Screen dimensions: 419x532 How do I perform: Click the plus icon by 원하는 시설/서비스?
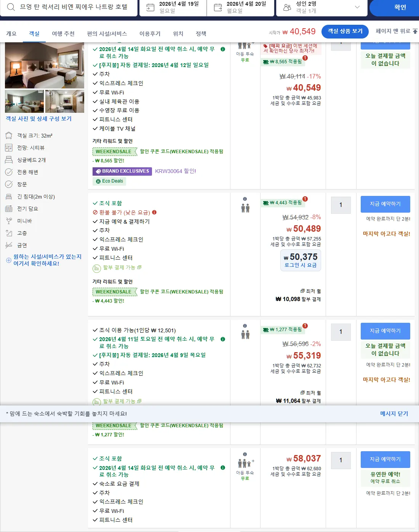[9, 260]
